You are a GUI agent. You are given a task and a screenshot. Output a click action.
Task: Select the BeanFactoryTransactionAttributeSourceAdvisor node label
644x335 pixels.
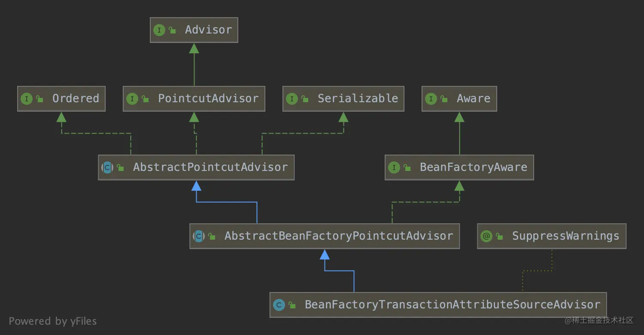pos(452,305)
